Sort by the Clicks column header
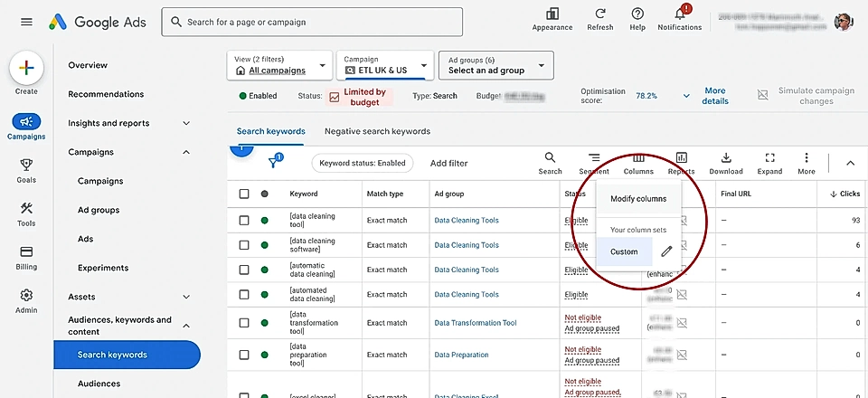868x398 pixels. point(844,194)
